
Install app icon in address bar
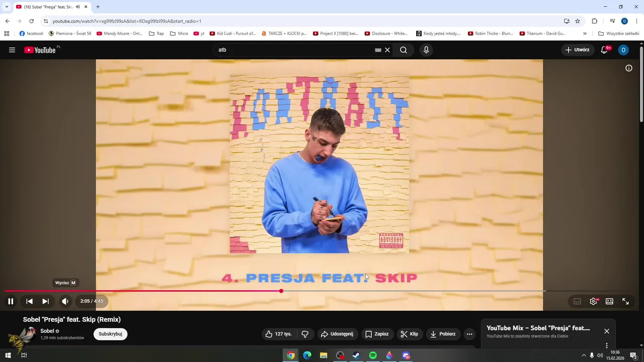[567, 21]
